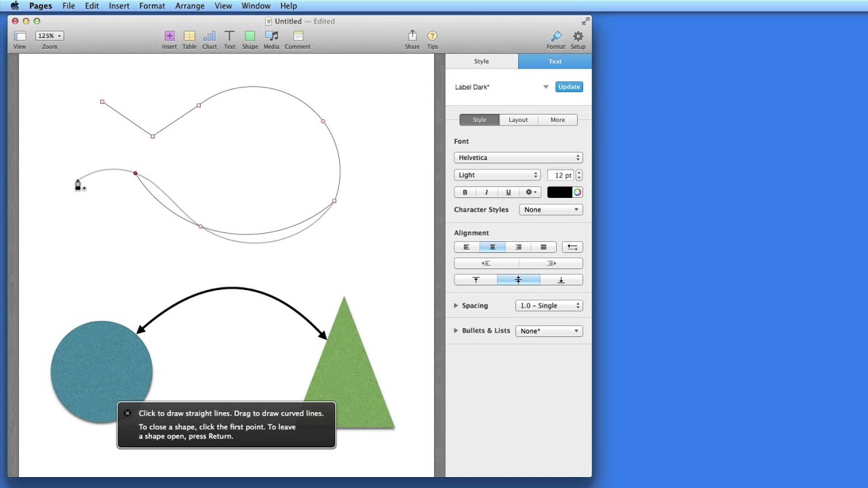
Task: Open paragraph style list arrow
Action: pyautogui.click(x=546, y=87)
